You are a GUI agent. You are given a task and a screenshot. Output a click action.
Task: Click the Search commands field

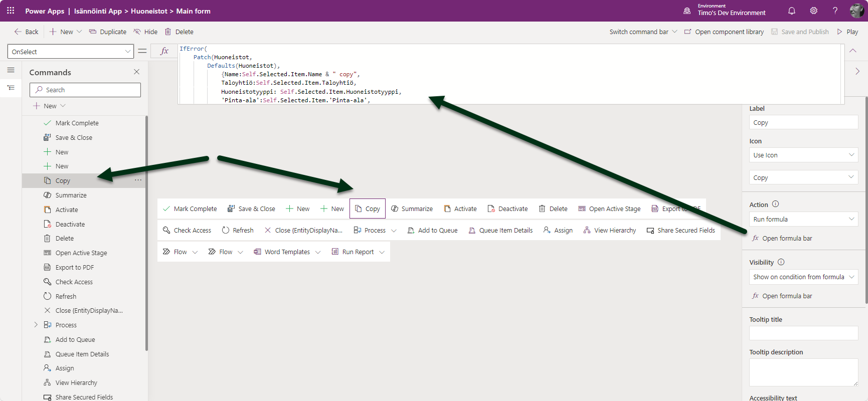point(85,90)
